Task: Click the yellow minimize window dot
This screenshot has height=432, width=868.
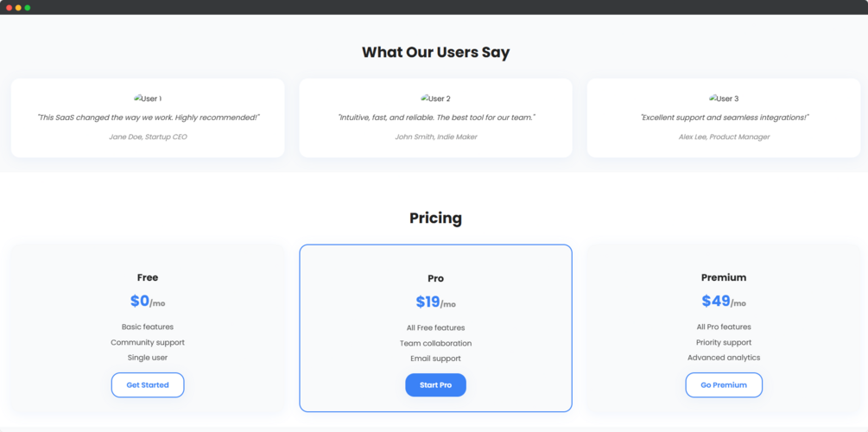Action: pyautogui.click(x=18, y=8)
